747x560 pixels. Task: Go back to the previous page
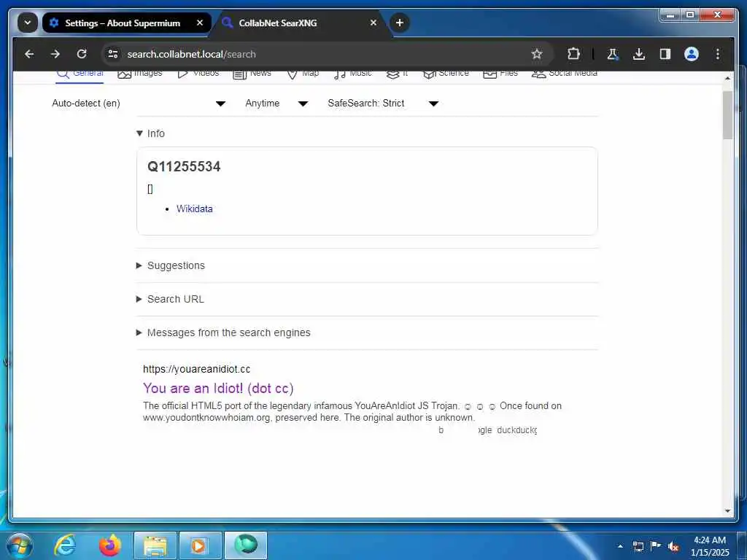tap(29, 54)
